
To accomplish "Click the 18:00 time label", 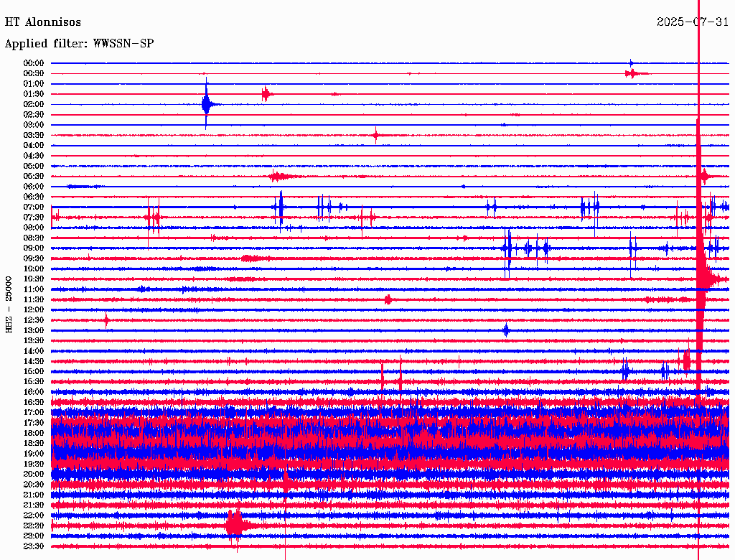I will 34,434.
